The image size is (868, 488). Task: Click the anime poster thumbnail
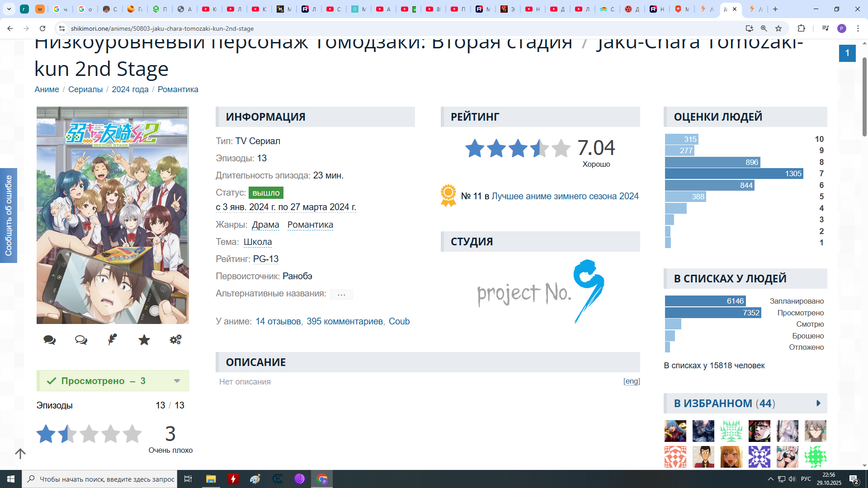coord(113,215)
